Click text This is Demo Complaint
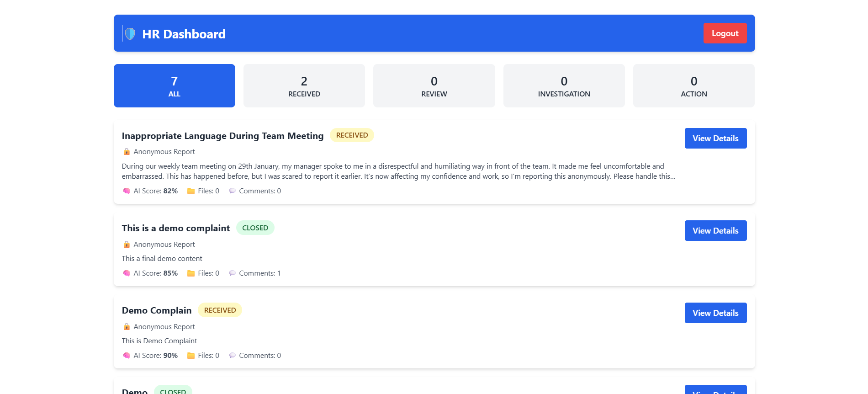This screenshot has width=868, height=394. coord(159,341)
